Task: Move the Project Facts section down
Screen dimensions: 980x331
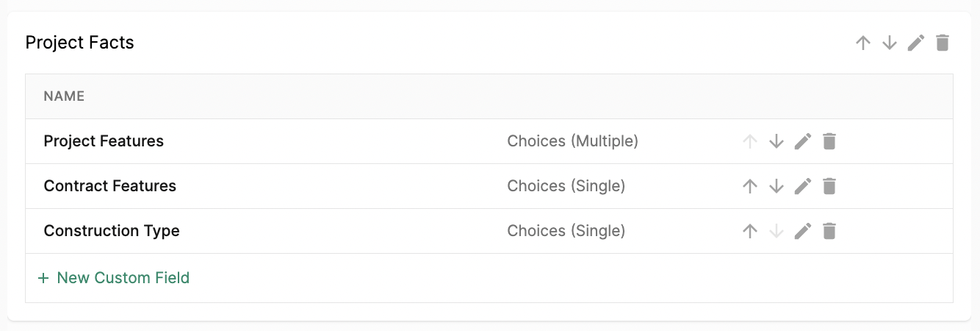Action: [x=890, y=43]
